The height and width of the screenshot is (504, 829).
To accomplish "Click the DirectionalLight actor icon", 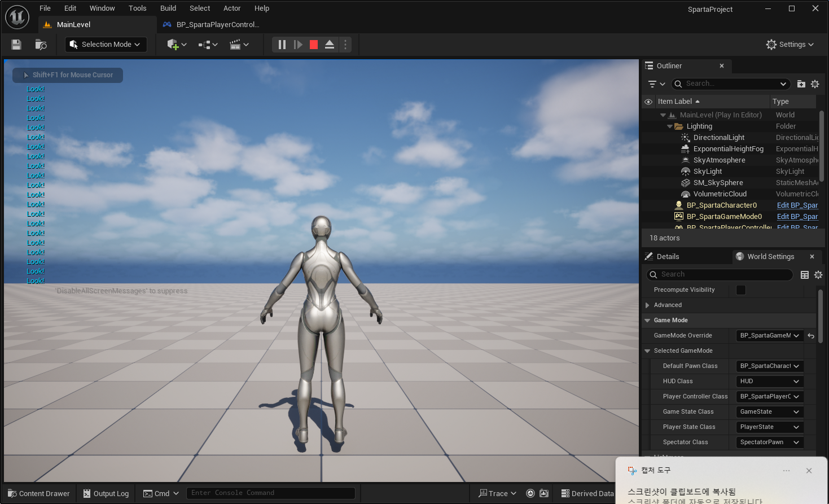I will pyautogui.click(x=686, y=138).
